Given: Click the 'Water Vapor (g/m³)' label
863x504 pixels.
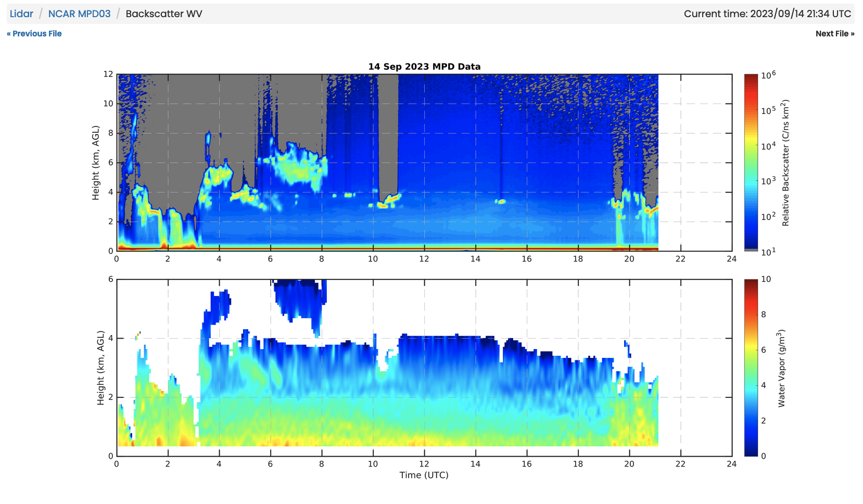Looking at the screenshot, I should click(781, 368).
